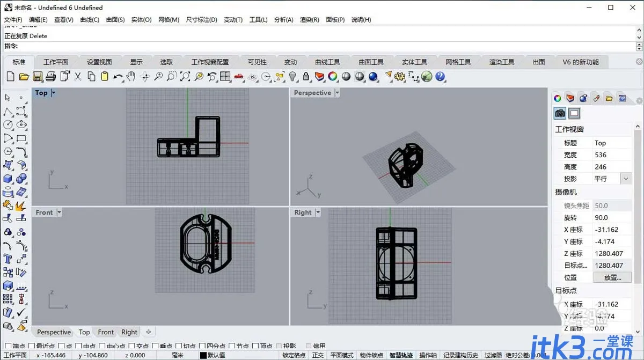This screenshot has width=644, height=360.
Task: Toggle 平面模式 in status bar
Action: coord(342,355)
